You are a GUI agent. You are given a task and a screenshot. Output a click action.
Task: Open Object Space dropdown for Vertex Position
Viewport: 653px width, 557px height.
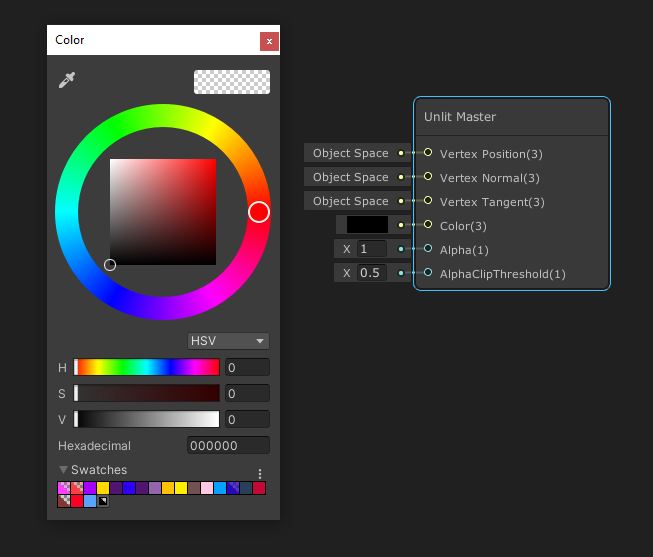click(x=349, y=153)
